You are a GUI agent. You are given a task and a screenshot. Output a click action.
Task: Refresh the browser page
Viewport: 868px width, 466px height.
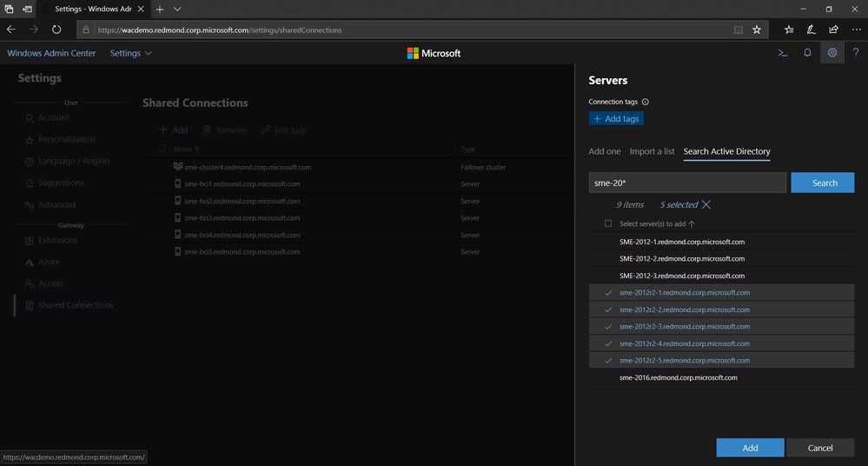(x=56, y=30)
